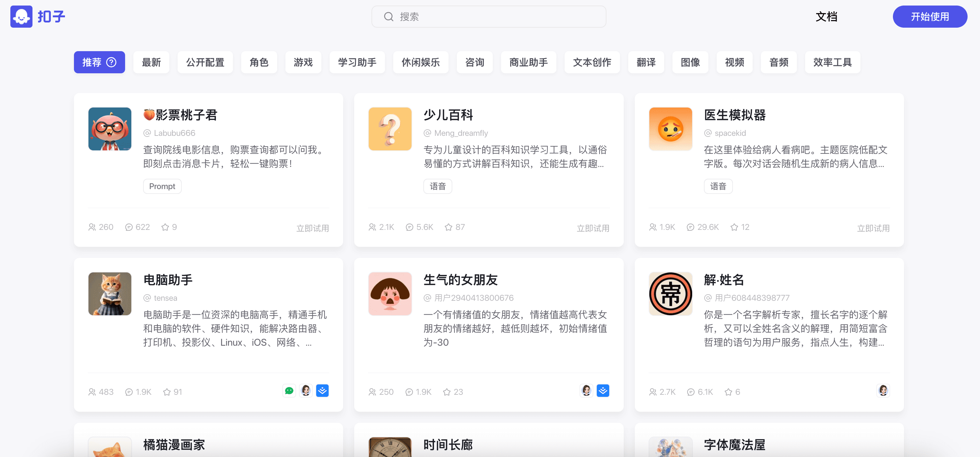Click the help question mark on 推荐 tab

point(111,62)
